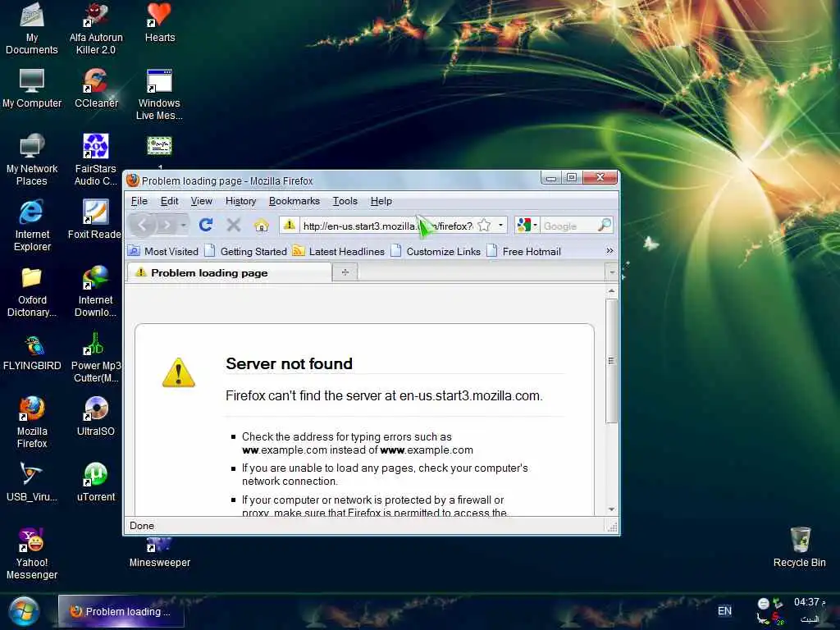Go to the Home page icon

coord(262,225)
